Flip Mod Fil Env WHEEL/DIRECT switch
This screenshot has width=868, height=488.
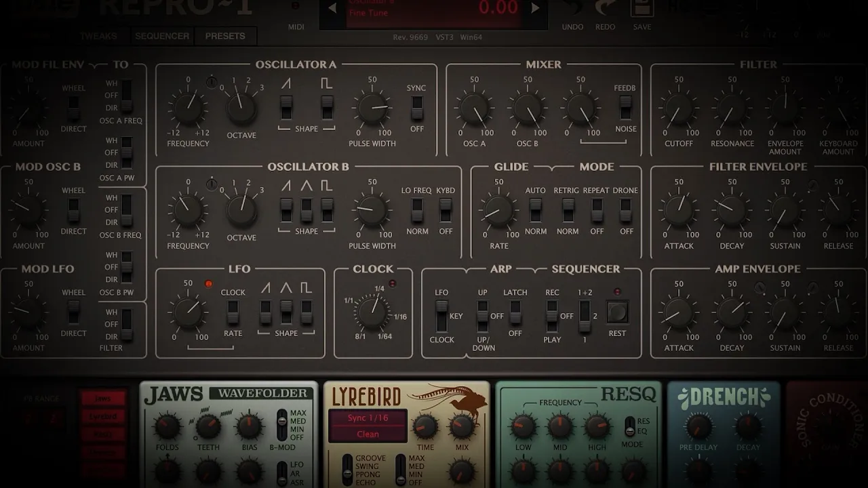pos(73,107)
